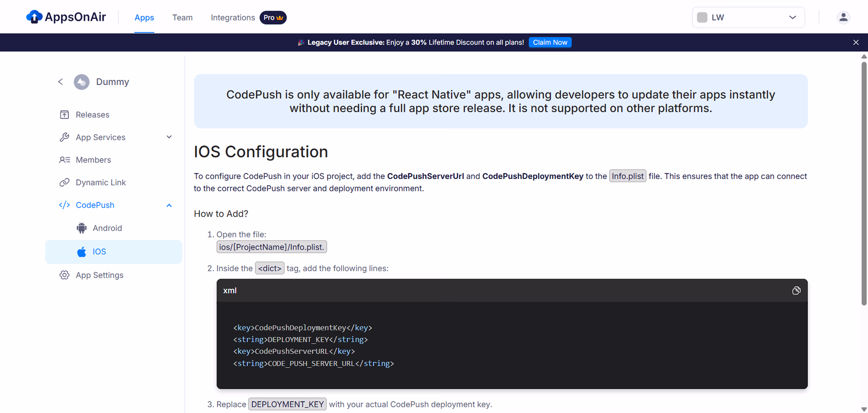Click the DEPLOYMENT_KEY string line in code
The height and width of the screenshot is (413, 868).
pos(300,339)
